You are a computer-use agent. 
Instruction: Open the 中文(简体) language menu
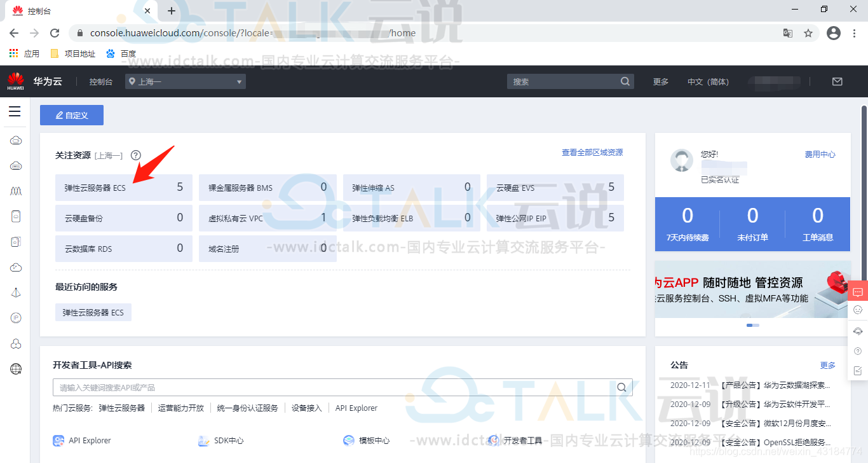click(x=709, y=81)
